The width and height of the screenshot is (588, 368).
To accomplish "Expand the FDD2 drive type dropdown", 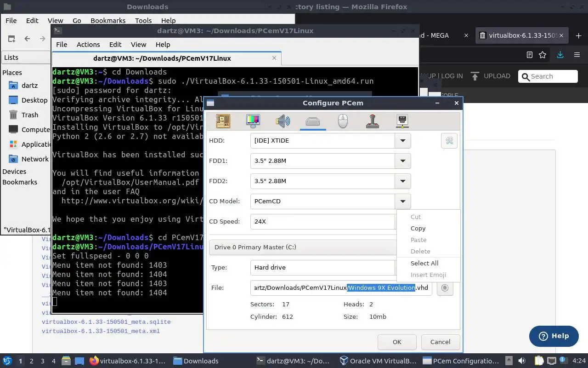I will 402,181.
